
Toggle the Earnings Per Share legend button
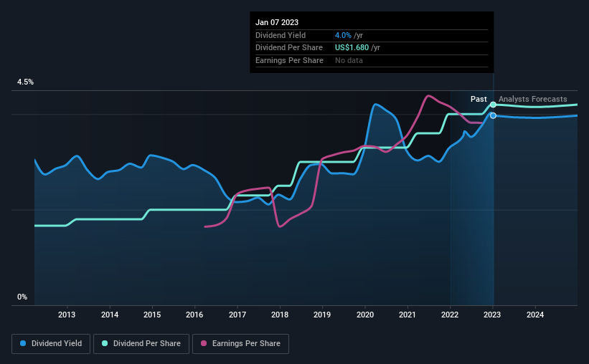tap(240, 344)
